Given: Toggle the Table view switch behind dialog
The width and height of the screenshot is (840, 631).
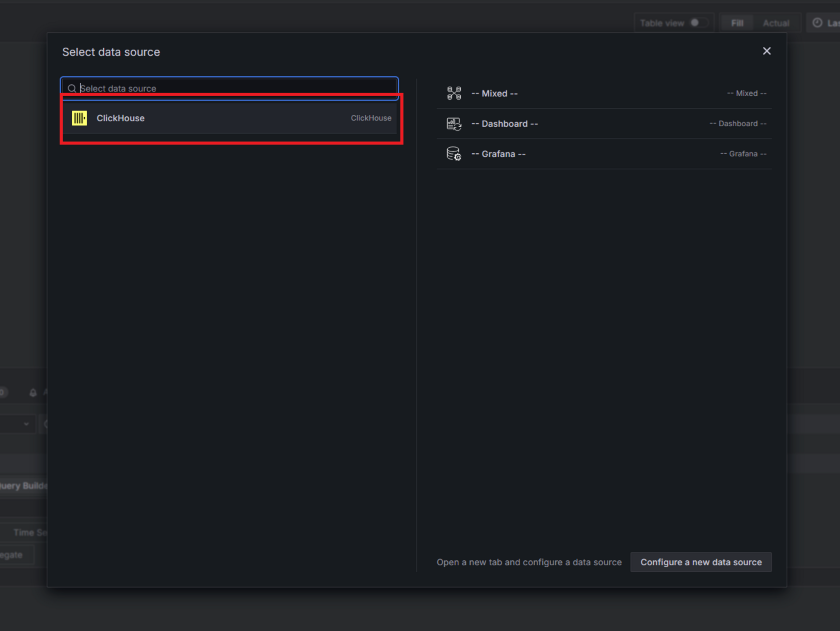Looking at the screenshot, I should (x=698, y=23).
